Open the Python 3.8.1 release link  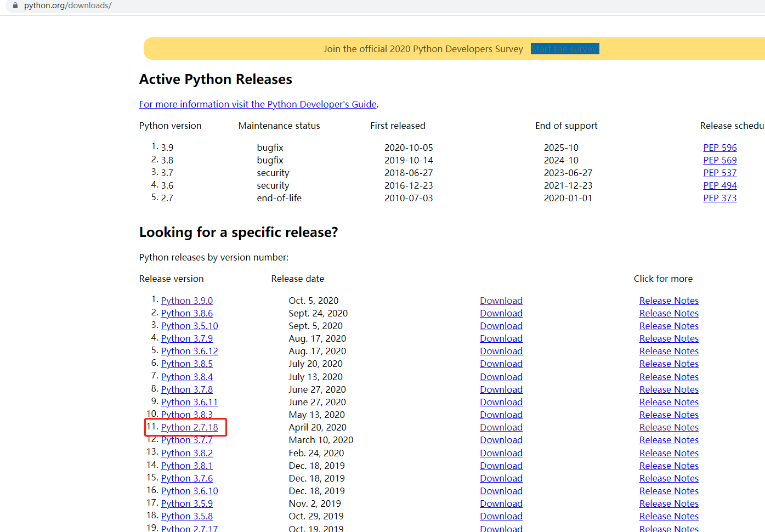(x=187, y=466)
